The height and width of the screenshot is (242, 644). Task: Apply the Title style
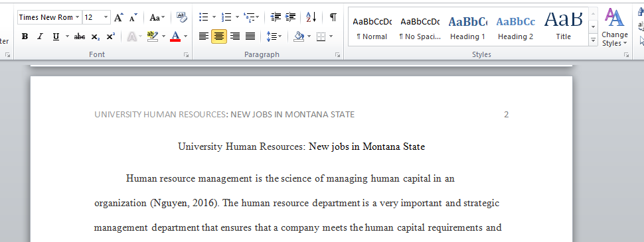tap(564, 27)
